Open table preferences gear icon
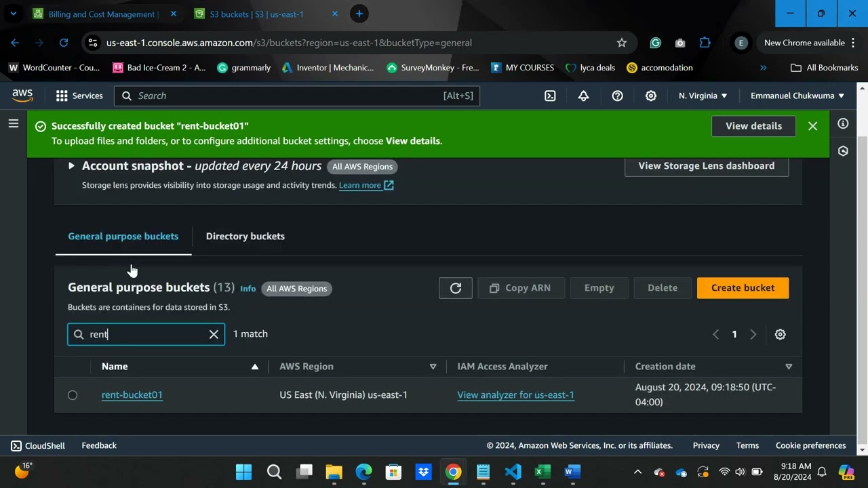Screen dimensions: 868x488 click(x=781, y=334)
